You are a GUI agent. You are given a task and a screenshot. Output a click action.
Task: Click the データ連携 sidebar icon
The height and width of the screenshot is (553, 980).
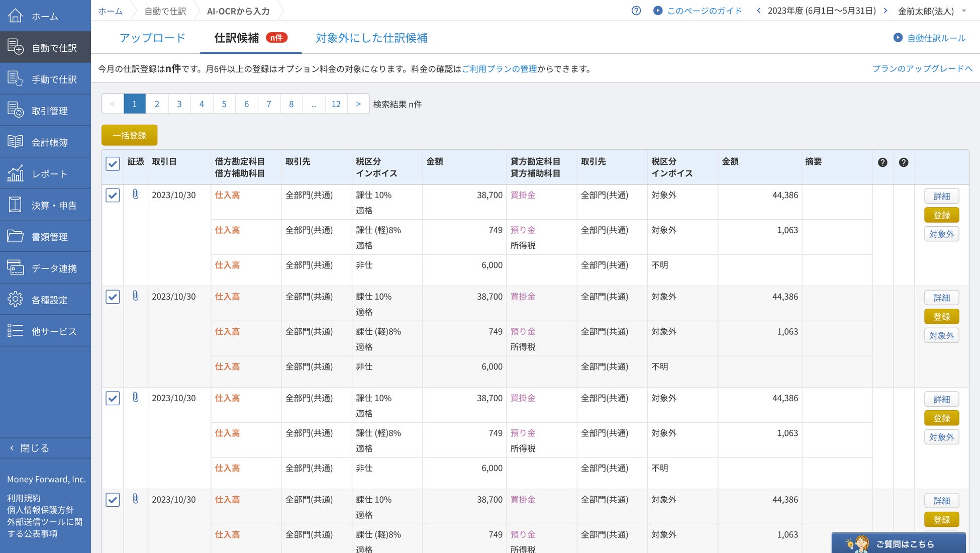tap(16, 268)
